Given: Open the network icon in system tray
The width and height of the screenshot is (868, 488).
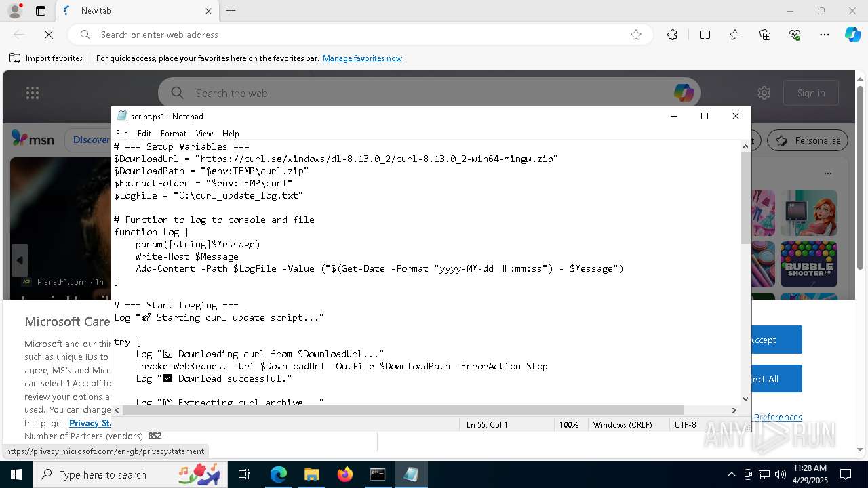Looking at the screenshot, I should [x=764, y=474].
